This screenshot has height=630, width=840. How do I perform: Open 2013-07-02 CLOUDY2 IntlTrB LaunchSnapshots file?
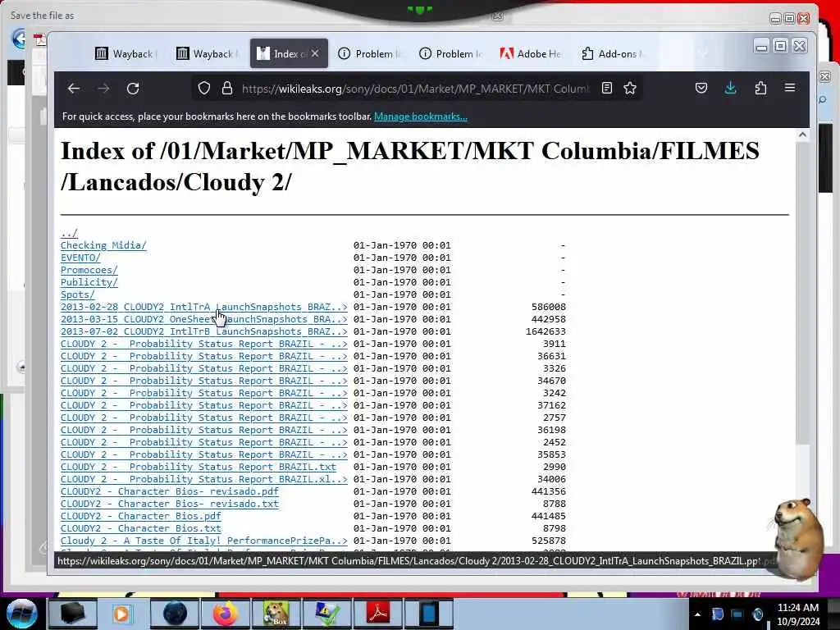[204, 331]
